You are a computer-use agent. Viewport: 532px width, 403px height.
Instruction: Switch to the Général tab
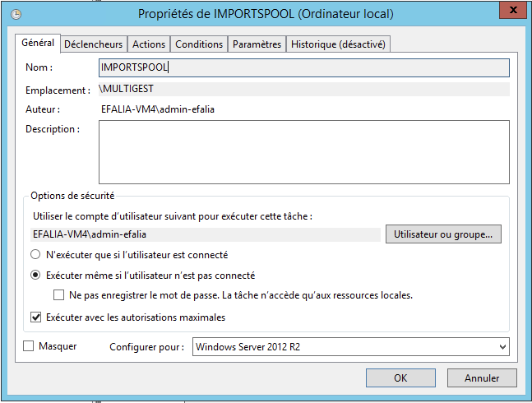tap(37, 44)
